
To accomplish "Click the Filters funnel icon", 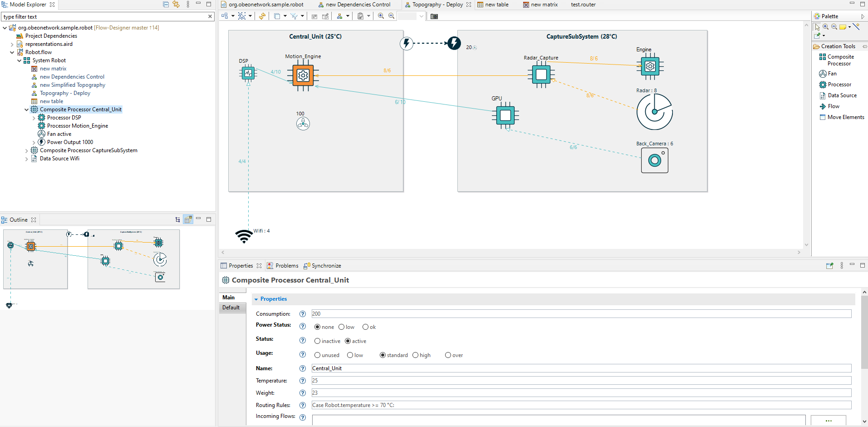I will click(294, 16).
